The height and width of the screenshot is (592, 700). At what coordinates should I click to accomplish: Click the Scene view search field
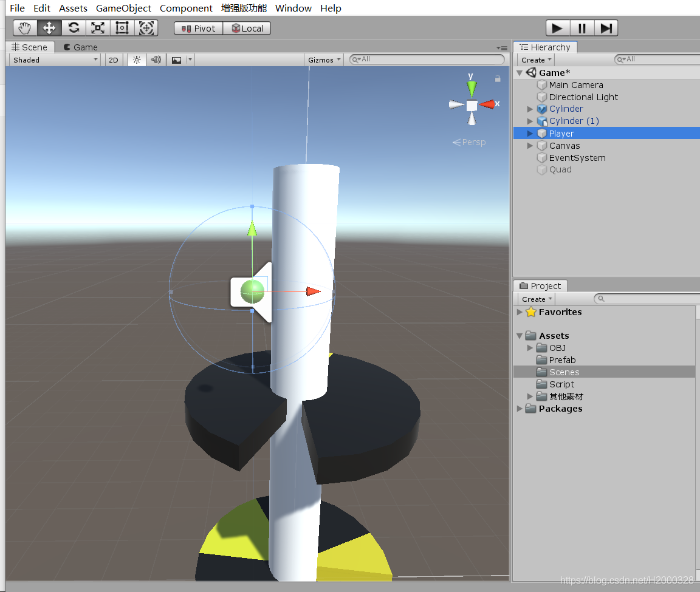click(x=427, y=60)
